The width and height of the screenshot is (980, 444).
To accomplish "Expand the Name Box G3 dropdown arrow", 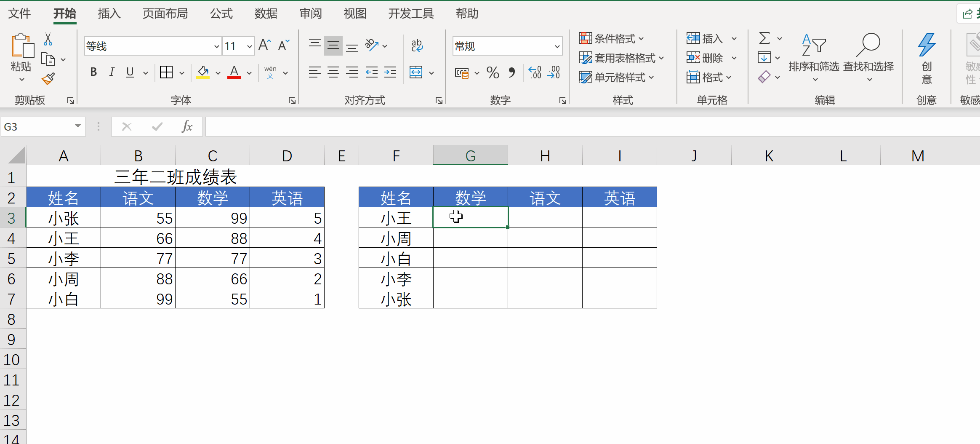I will (78, 126).
